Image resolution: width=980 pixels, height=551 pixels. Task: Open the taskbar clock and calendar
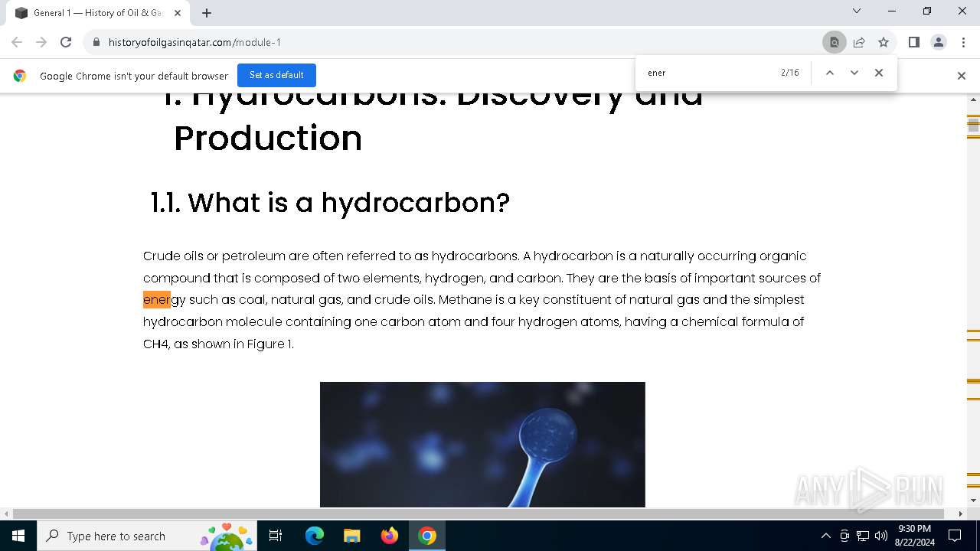[914, 536]
